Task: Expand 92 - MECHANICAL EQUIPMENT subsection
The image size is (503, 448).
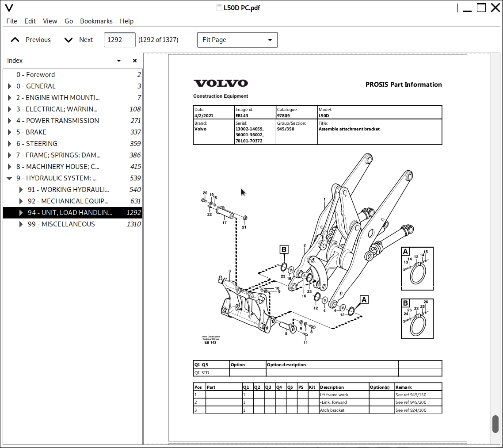Action: click(21, 201)
